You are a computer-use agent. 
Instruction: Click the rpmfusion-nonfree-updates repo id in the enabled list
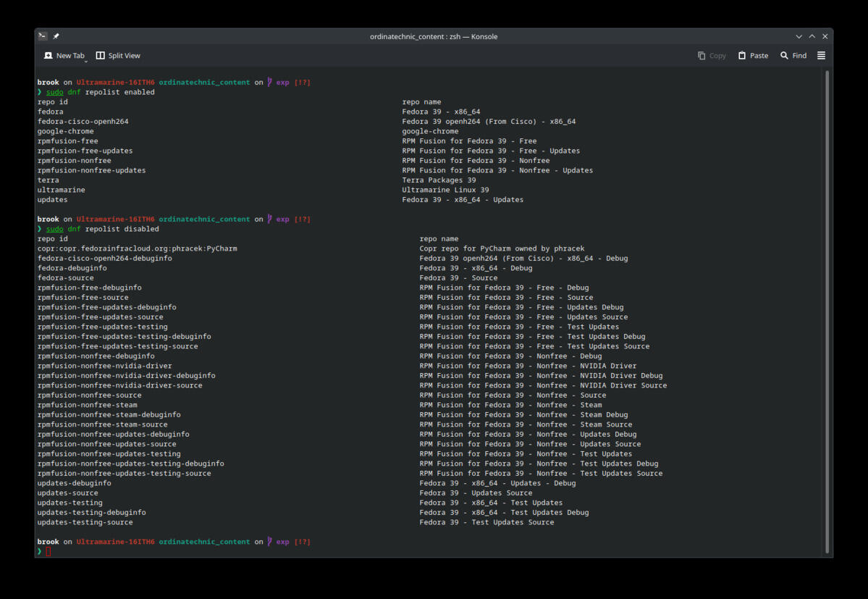pos(91,170)
